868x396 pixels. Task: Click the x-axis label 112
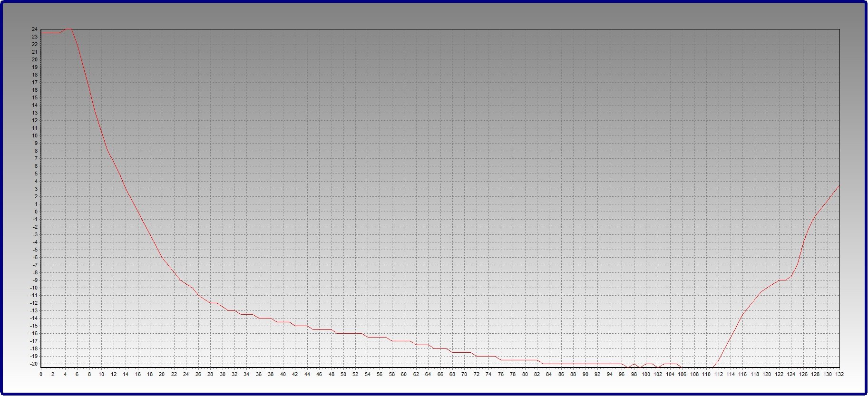point(719,375)
